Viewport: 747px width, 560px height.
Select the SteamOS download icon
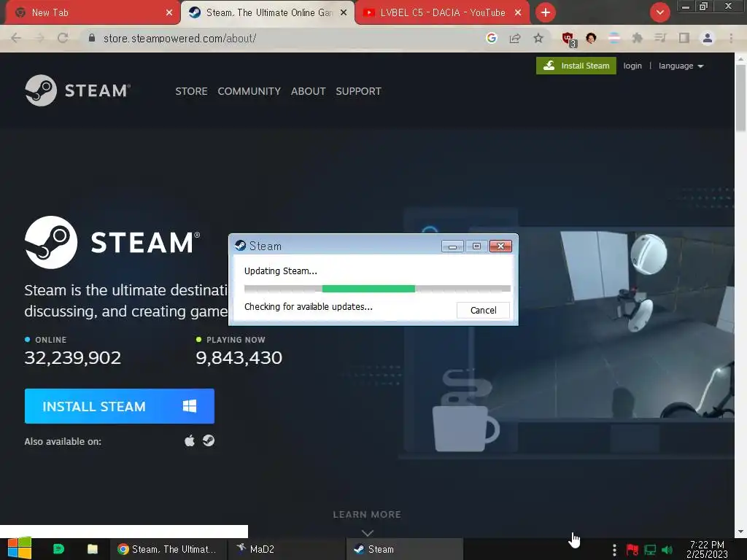click(x=208, y=441)
